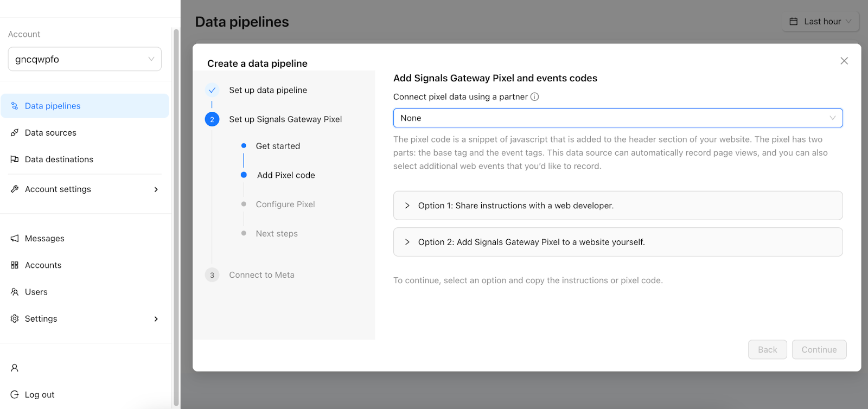Viewport: 868px width, 409px height.
Task: Click the Accounts grid icon
Action: (15, 265)
